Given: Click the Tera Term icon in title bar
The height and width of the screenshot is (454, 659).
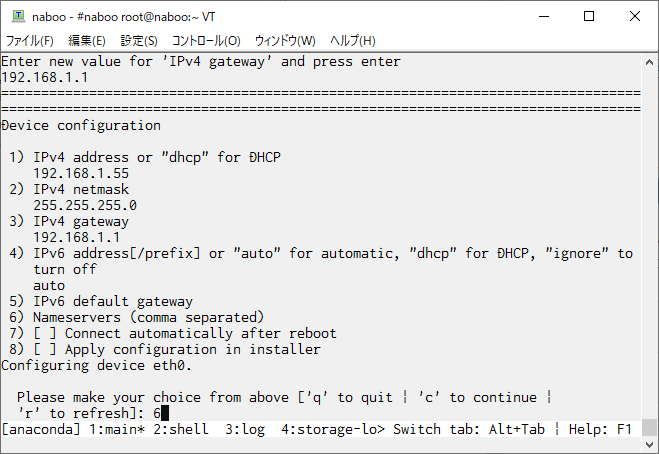Looking at the screenshot, I should 18,16.
